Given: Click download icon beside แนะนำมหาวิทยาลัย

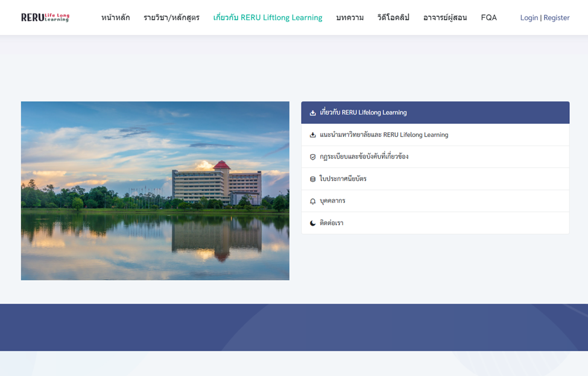Looking at the screenshot, I should pyautogui.click(x=313, y=135).
